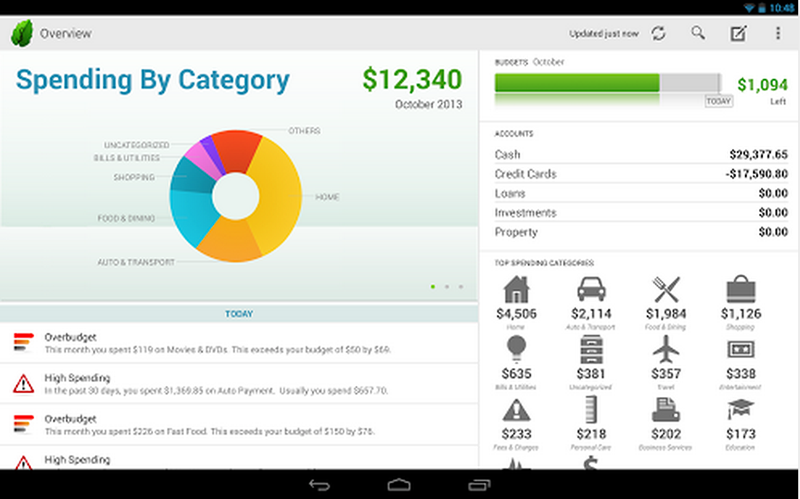
Task: Open the Overview title menu
Action: tap(66, 34)
